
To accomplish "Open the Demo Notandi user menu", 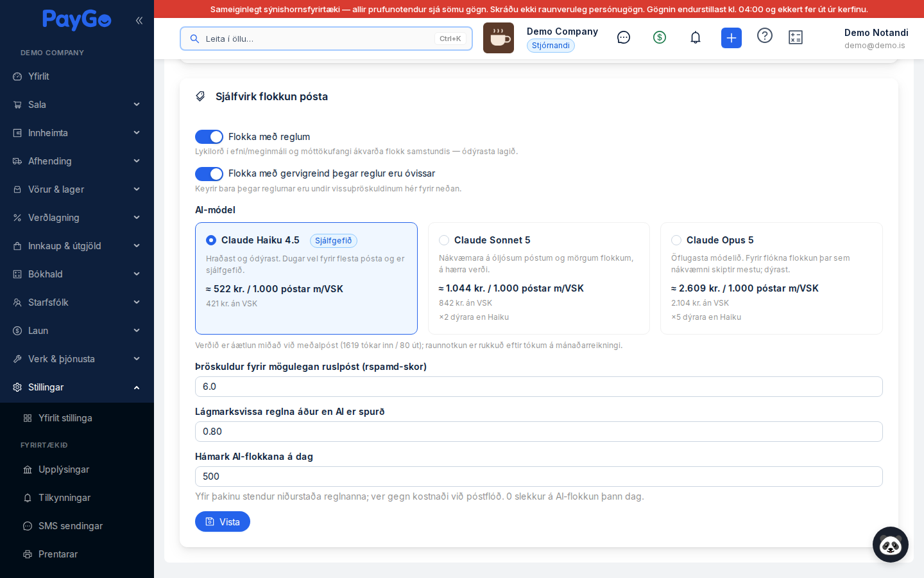I will click(876, 39).
